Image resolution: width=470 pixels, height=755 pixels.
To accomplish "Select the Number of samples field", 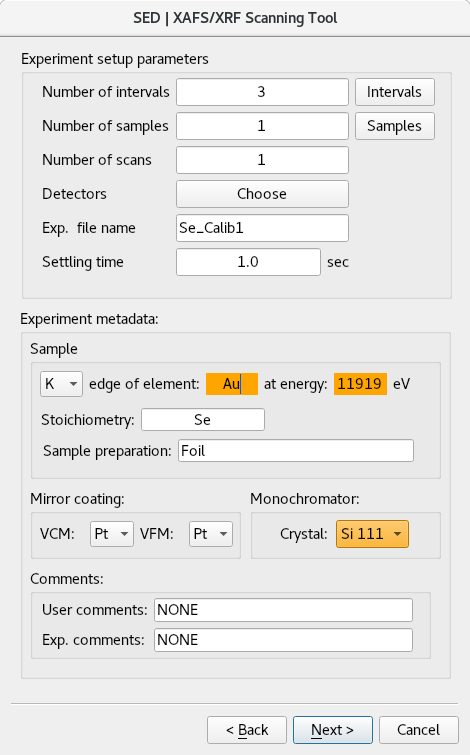I will pos(262,126).
